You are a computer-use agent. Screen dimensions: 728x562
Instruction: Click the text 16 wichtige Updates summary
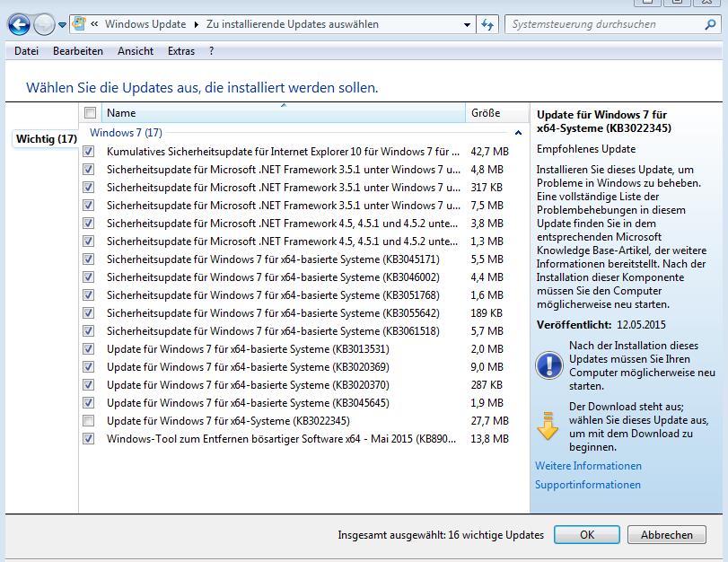tap(496, 535)
